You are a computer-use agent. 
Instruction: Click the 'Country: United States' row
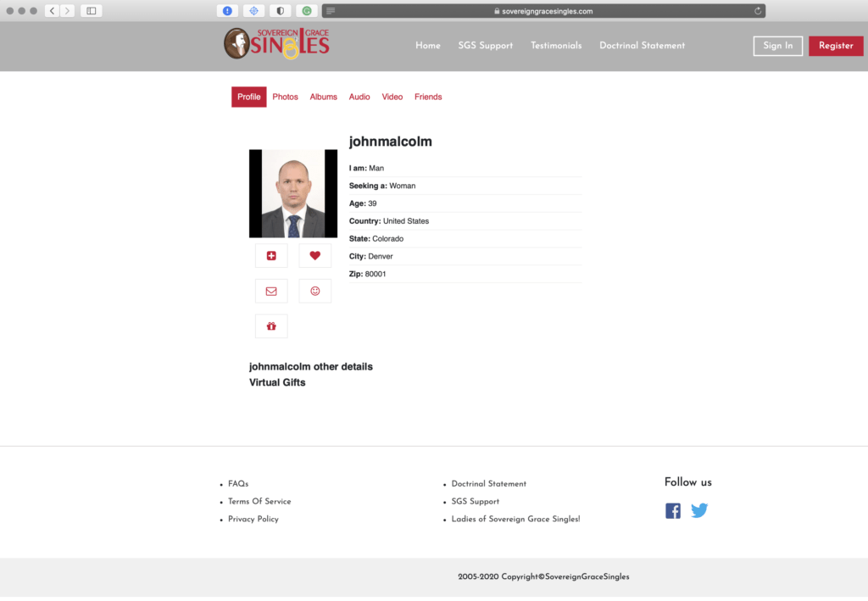(465, 220)
